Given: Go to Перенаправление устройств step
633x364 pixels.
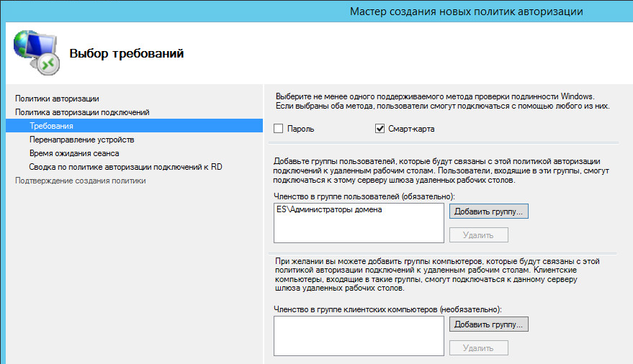Looking at the screenshot, I should (x=81, y=140).
